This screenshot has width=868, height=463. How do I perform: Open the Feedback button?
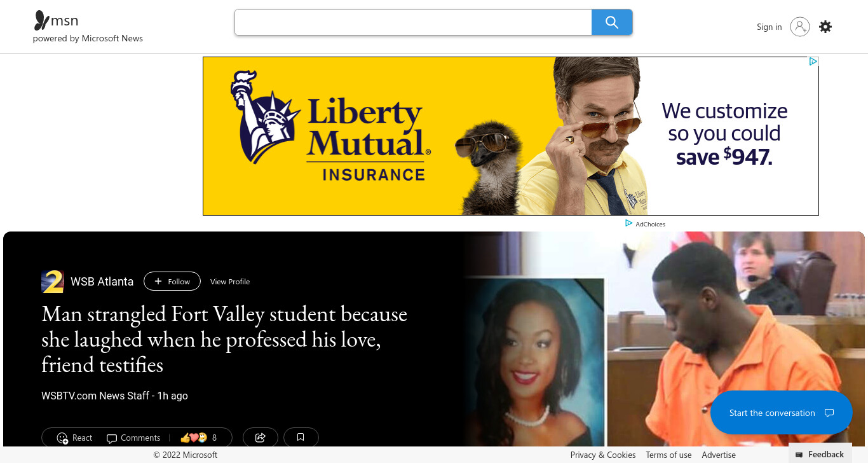click(820, 454)
